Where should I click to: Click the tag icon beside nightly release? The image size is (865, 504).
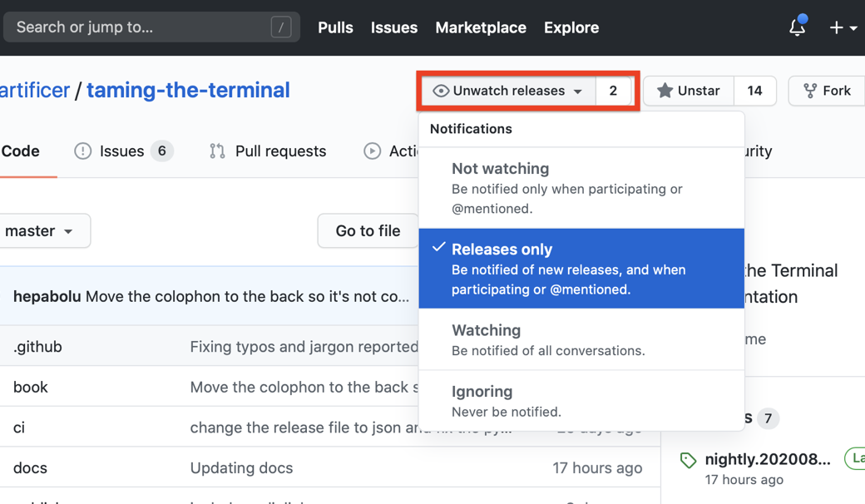click(688, 460)
